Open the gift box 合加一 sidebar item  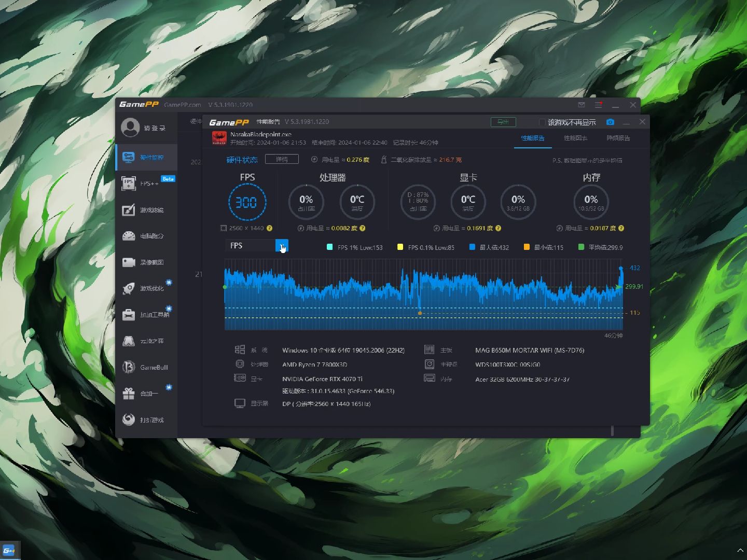click(146, 394)
